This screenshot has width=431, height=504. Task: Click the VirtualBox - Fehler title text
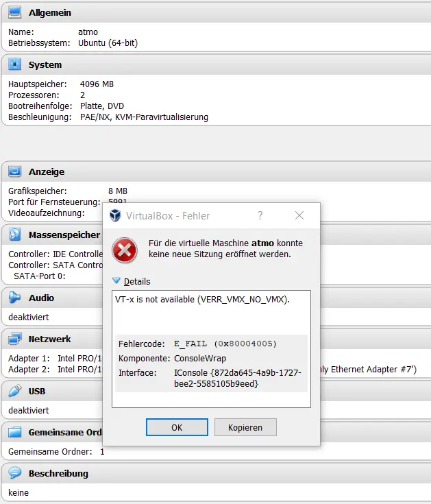(x=168, y=216)
